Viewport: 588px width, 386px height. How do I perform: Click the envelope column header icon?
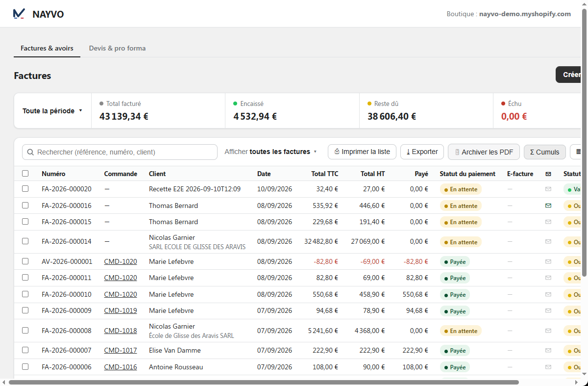[x=548, y=174]
